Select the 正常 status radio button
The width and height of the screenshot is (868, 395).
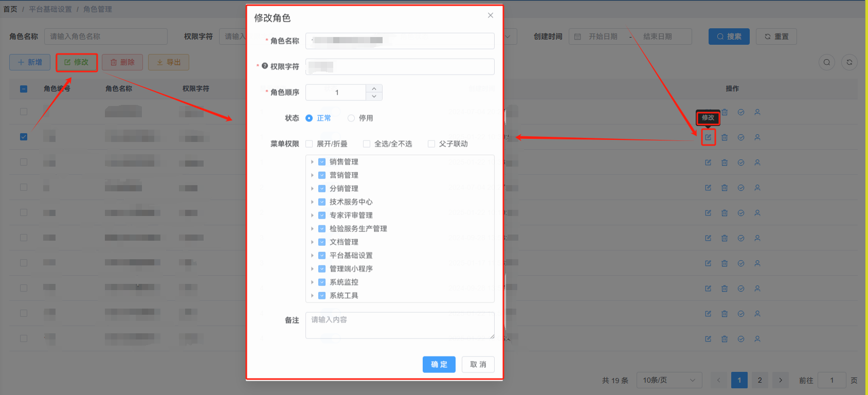(309, 118)
